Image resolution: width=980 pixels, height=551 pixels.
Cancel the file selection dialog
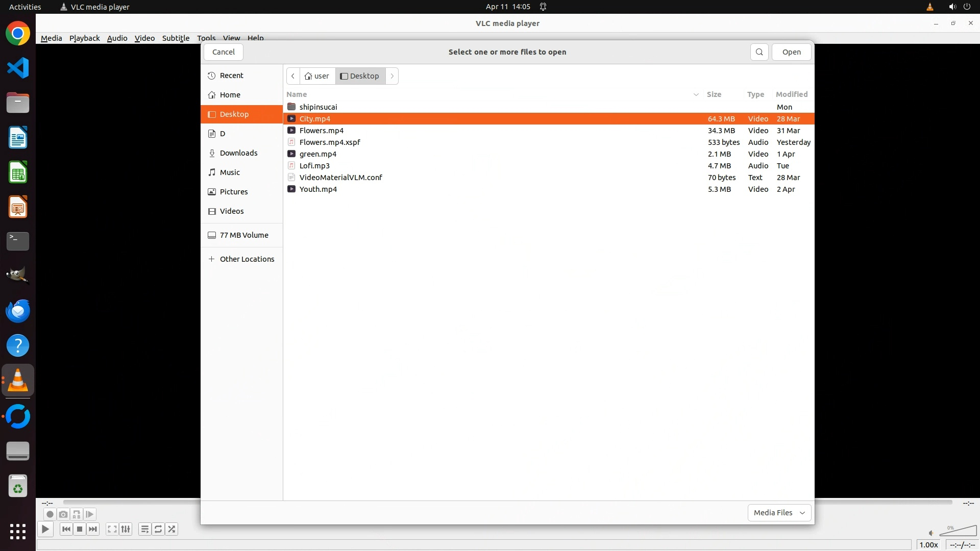pos(224,52)
